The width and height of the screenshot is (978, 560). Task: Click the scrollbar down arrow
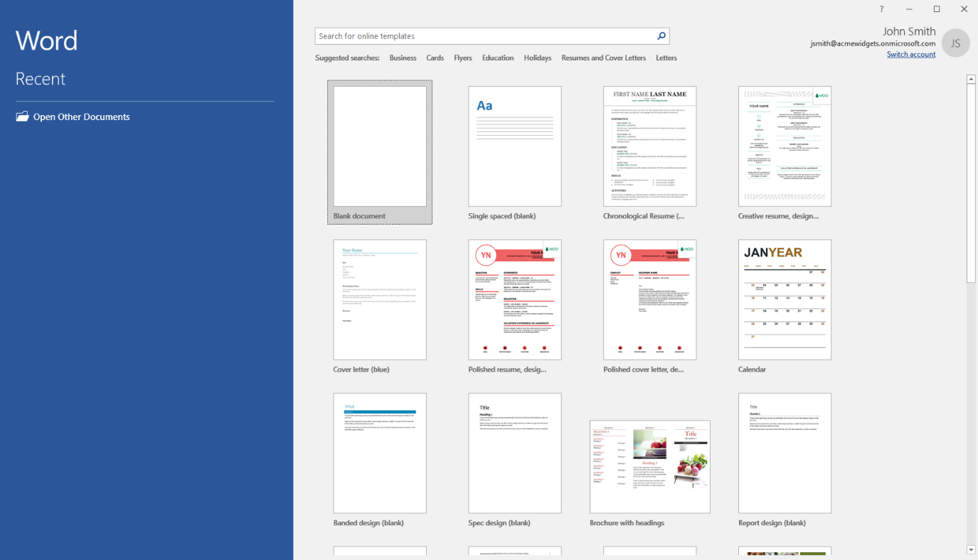(x=971, y=549)
